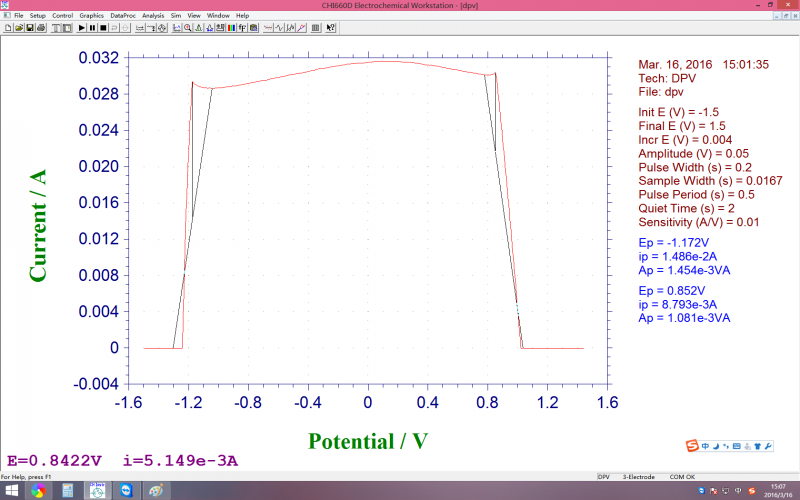Click the 'Ep = 0.852V' peak result

(671, 291)
